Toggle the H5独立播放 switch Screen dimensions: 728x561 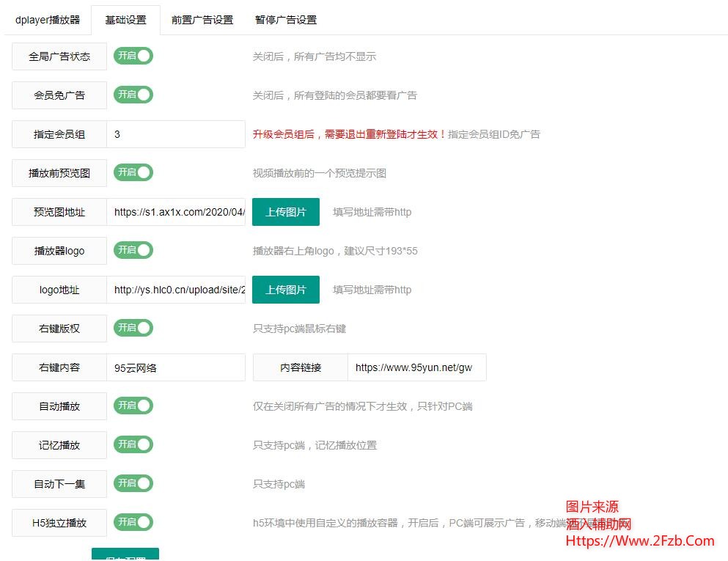133,522
